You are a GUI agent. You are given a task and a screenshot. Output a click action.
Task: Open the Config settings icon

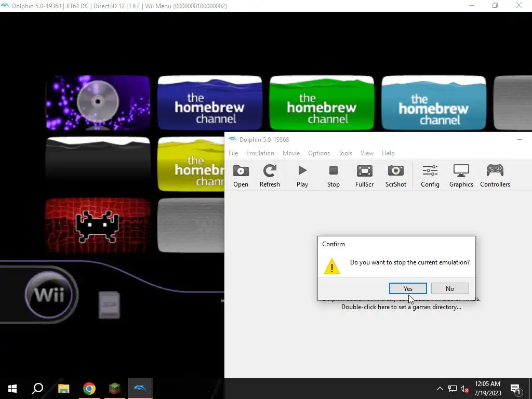tap(430, 176)
